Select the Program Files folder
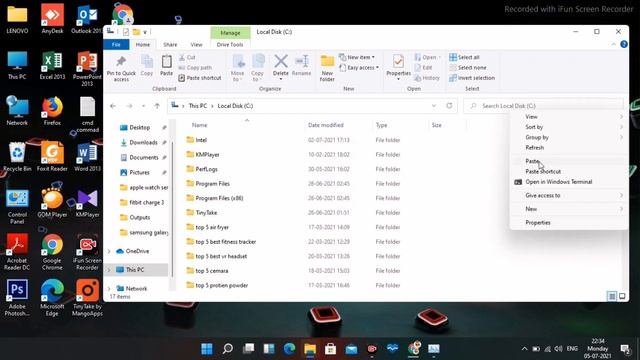This screenshot has height=360, width=640. pyautogui.click(x=212, y=184)
